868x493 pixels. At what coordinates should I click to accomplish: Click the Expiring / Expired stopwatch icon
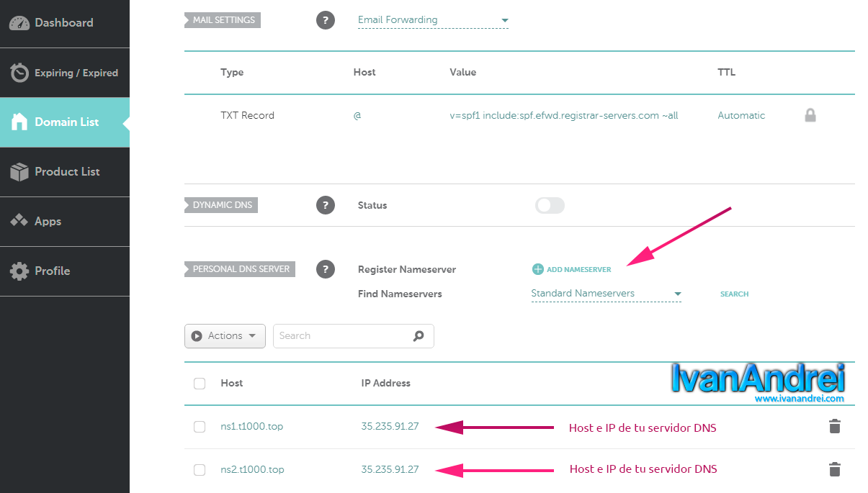19,73
